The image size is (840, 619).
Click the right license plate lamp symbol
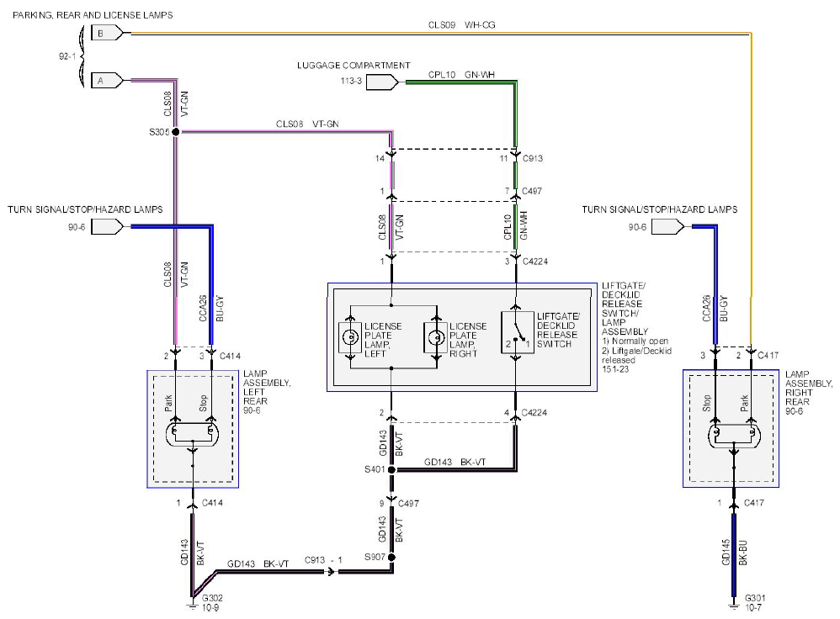point(435,337)
